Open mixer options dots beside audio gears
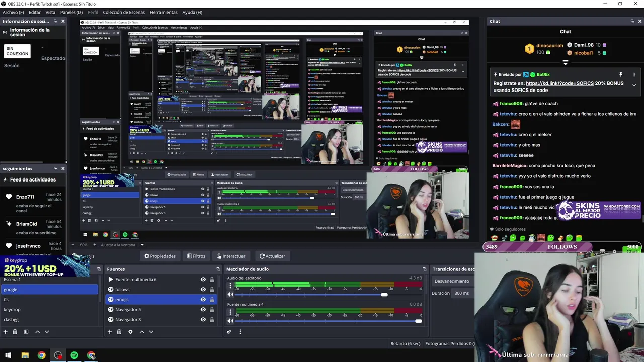Screen dimensions: 644x362 point(240,332)
